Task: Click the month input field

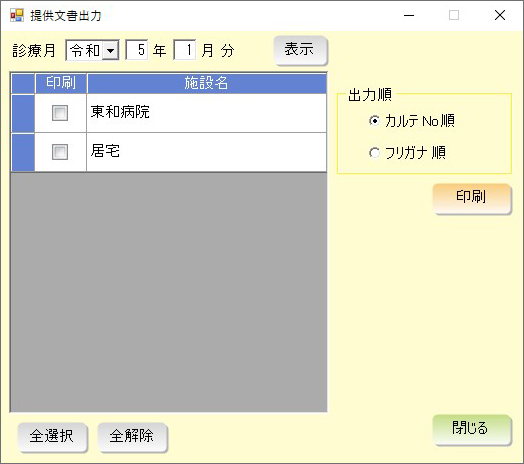Action: pos(184,50)
